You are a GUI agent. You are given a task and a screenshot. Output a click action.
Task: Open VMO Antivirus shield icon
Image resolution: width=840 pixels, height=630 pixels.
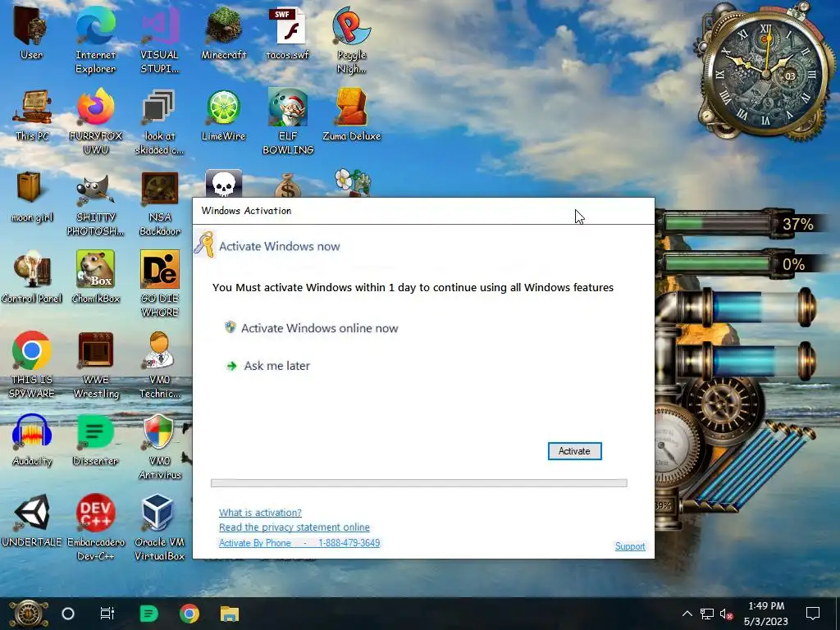[160, 445]
